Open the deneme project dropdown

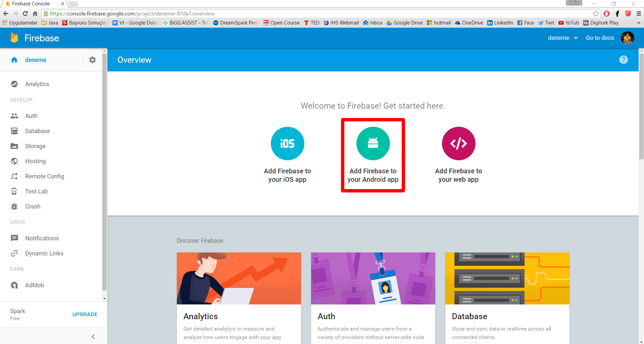(x=562, y=38)
